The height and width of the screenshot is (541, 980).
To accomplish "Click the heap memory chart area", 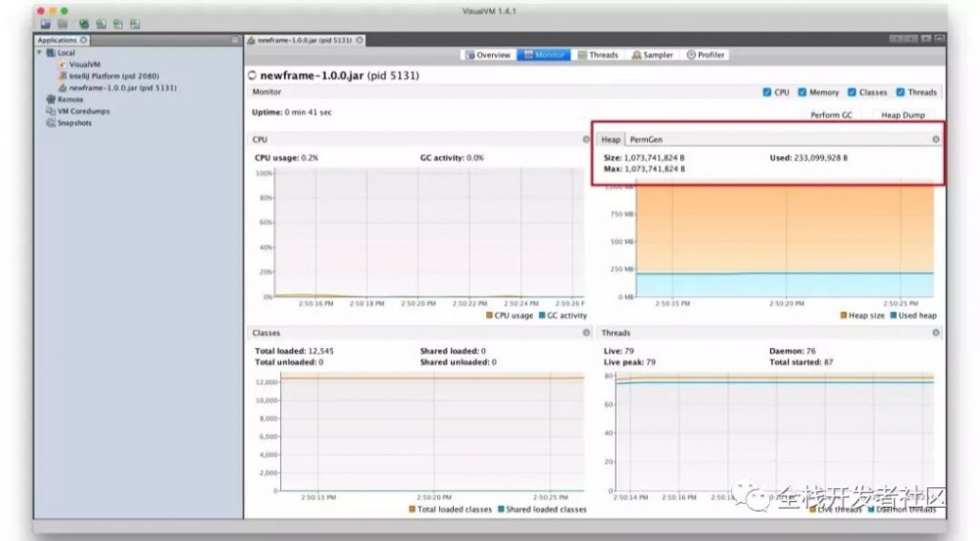I will pos(784,240).
